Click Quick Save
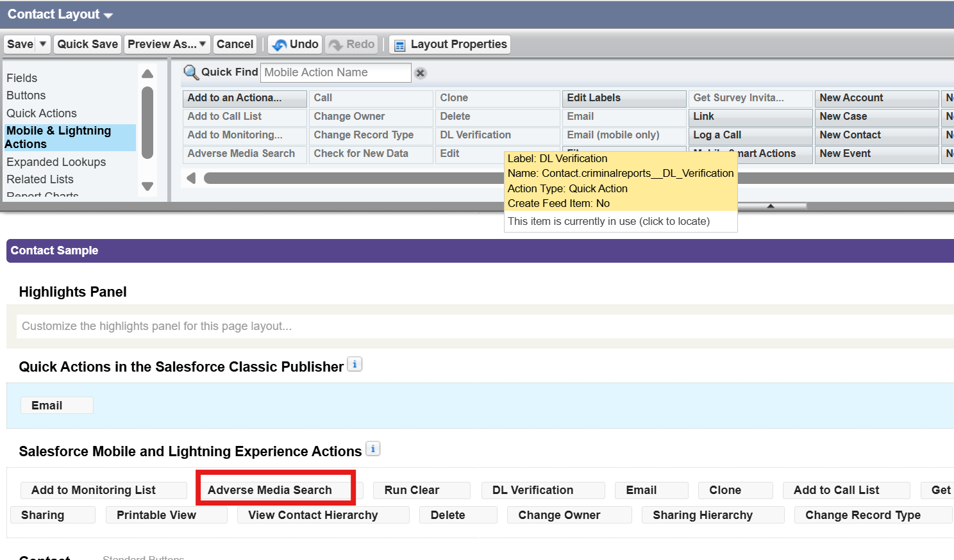The image size is (954, 560). [87, 44]
